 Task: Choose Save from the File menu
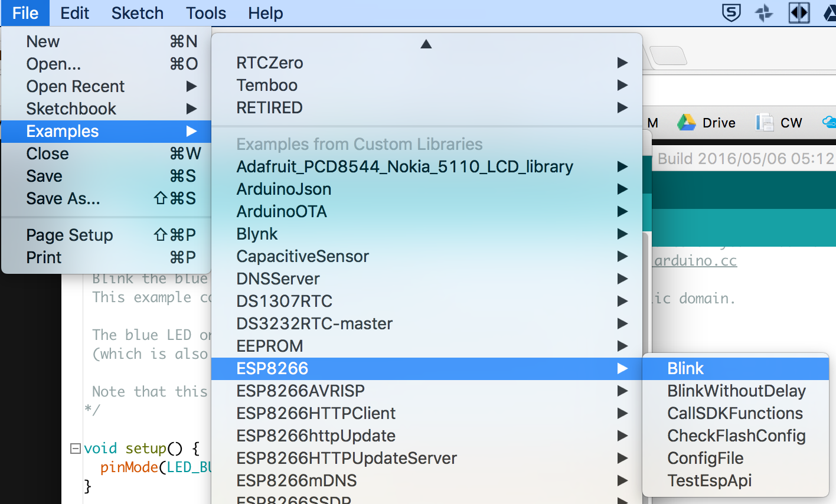tap(106, 176)
